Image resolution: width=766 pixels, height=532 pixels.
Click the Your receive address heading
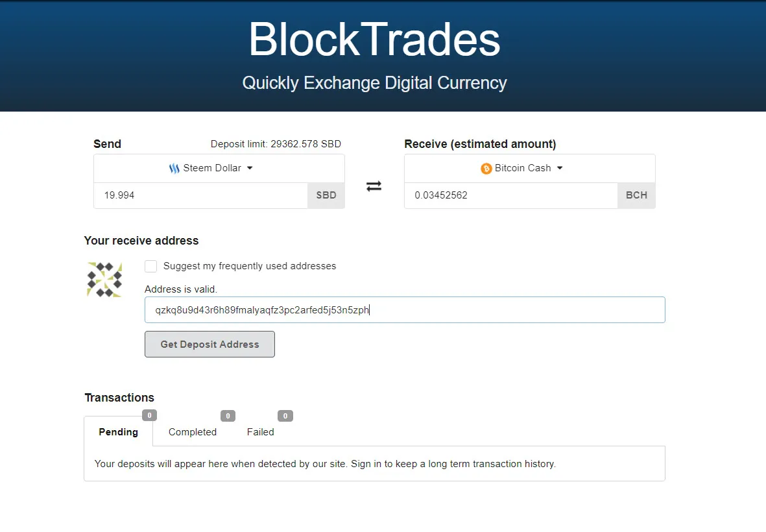tap(141, 241)
